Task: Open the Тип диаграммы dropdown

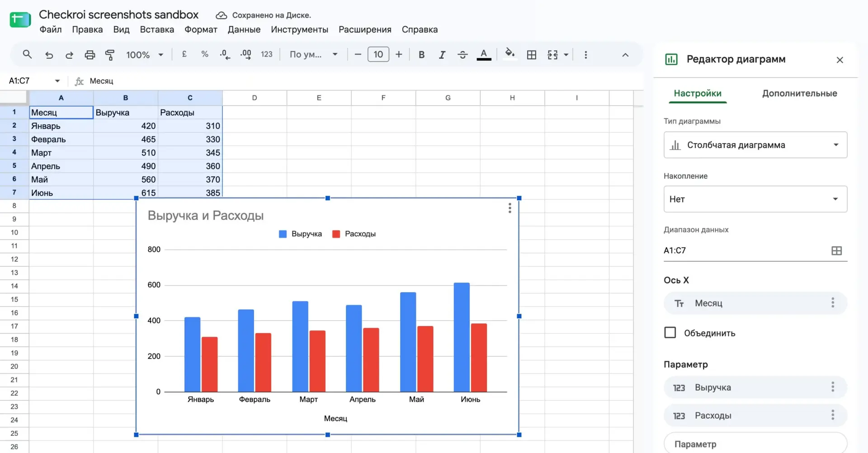Action: pos(755,145)
